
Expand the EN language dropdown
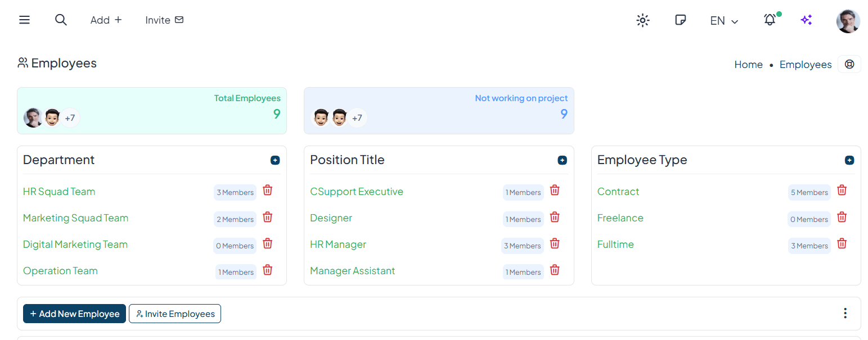[724, 21]
